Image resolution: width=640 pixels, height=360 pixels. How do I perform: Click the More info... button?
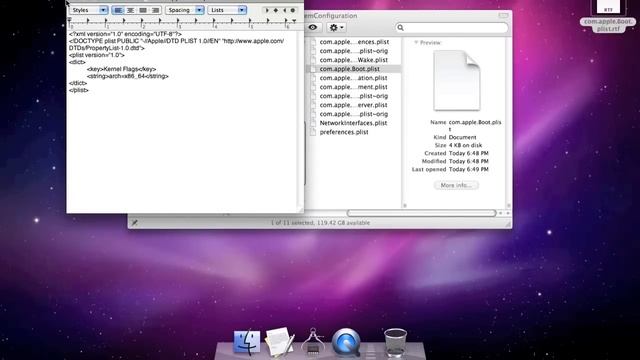coord(456,185)
